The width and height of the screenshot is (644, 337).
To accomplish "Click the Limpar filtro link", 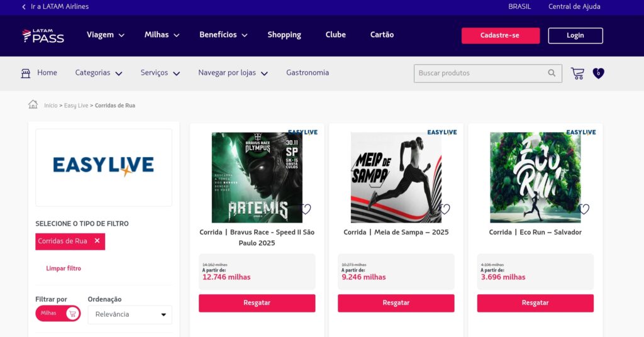I will [x=64, y=268].
